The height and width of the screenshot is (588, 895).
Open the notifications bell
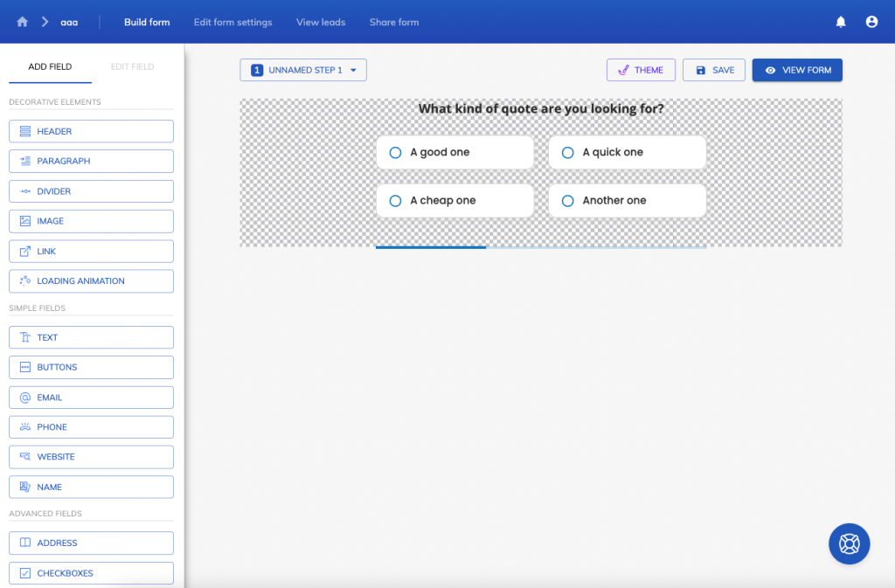point(841,22)
